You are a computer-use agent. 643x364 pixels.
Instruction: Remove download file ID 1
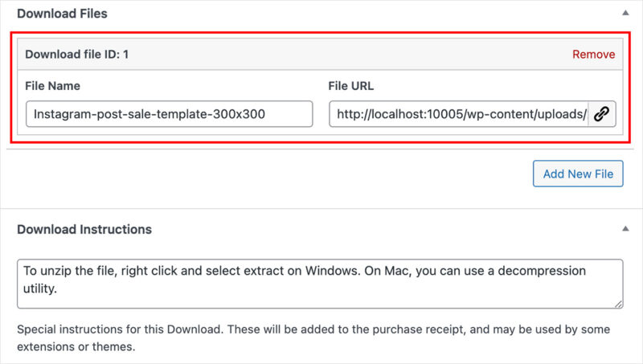593,54
